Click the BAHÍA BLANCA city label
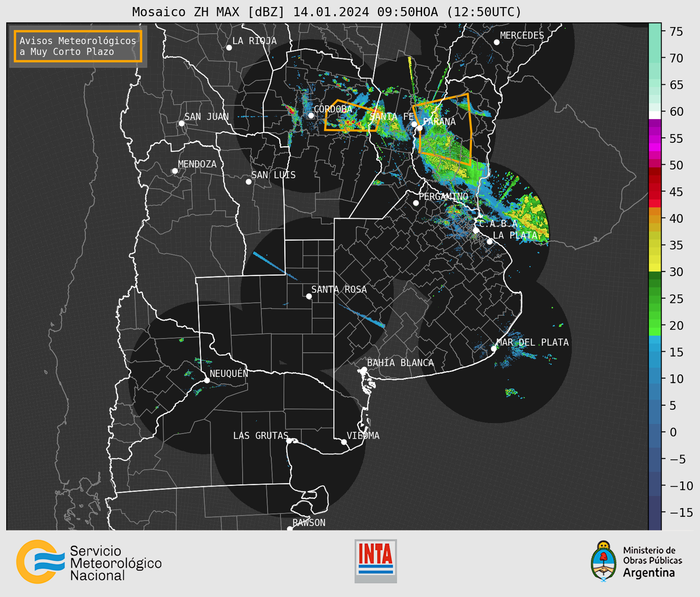 [x=400, y=362]
